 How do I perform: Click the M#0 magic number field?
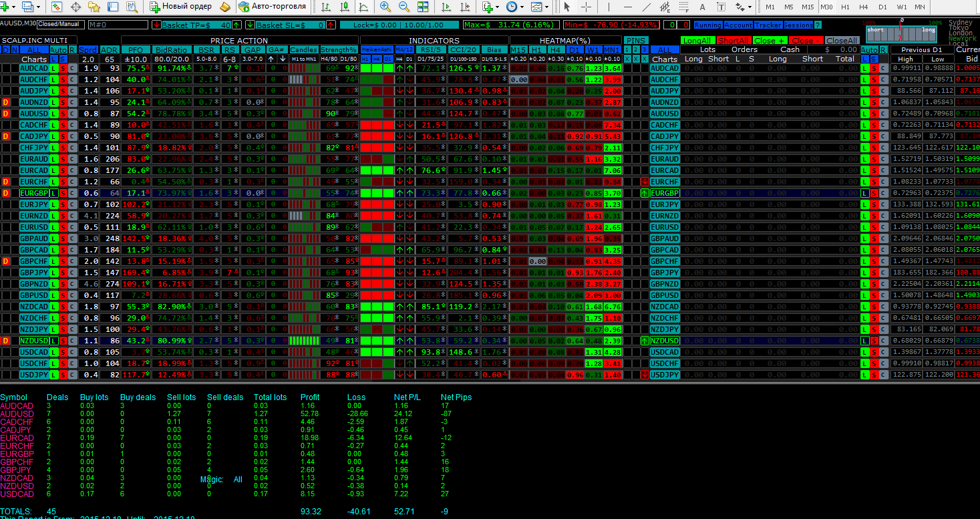(x=118, y=25)
